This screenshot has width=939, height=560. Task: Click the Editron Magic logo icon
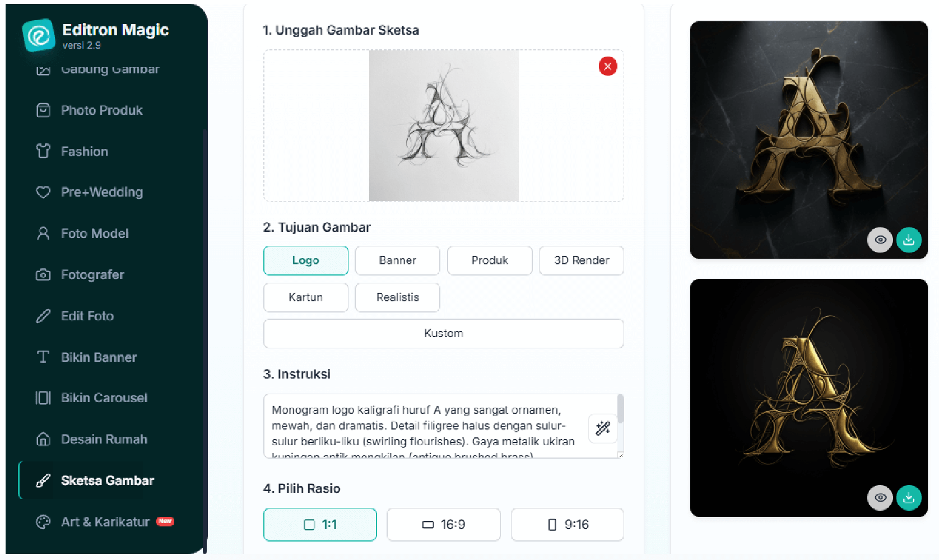click(x=39, y=36)
